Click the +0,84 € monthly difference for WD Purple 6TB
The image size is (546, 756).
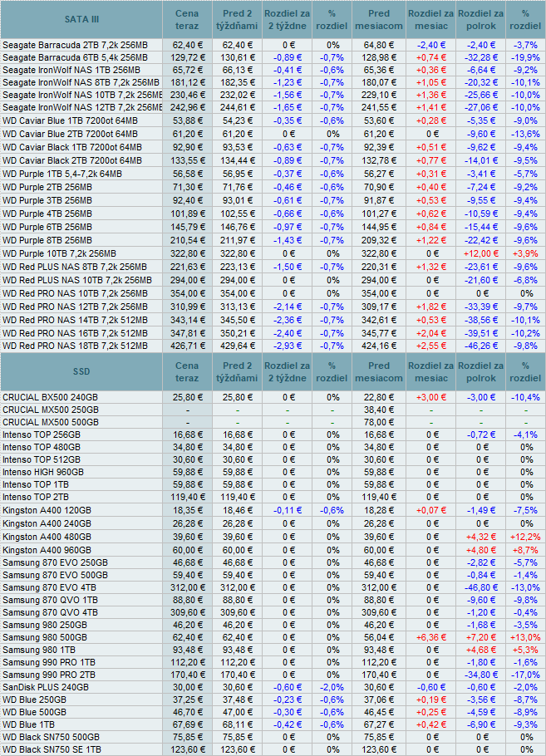tap(430, 227)
